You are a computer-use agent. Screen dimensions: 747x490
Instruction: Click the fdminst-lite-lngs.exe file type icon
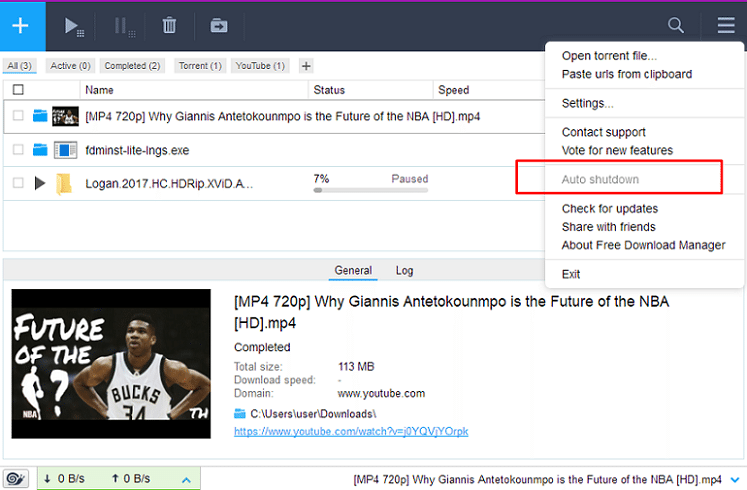[x=65, y=150]
